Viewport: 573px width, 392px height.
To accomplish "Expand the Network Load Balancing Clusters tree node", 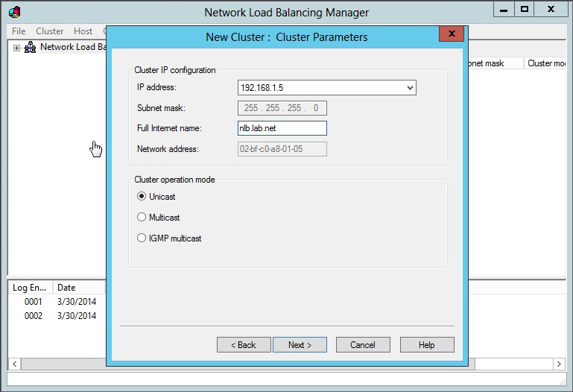I will pos(16,48).
